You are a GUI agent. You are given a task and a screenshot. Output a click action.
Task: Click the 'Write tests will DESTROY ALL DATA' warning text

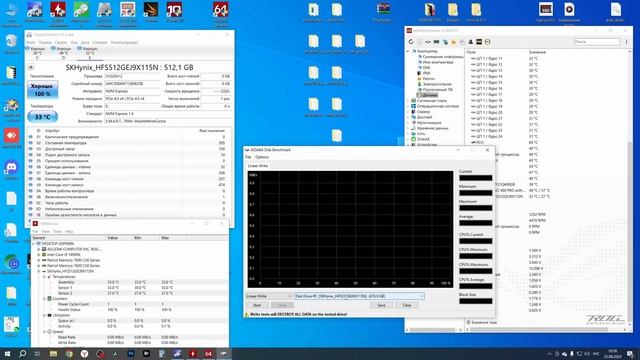(298, 315)
